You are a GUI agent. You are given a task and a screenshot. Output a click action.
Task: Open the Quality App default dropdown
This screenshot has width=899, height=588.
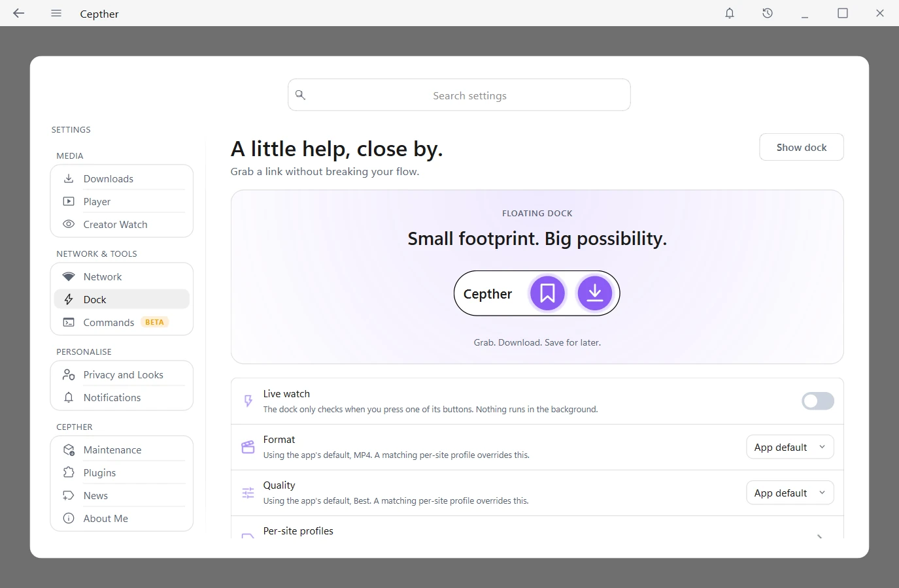click(790, 493)
